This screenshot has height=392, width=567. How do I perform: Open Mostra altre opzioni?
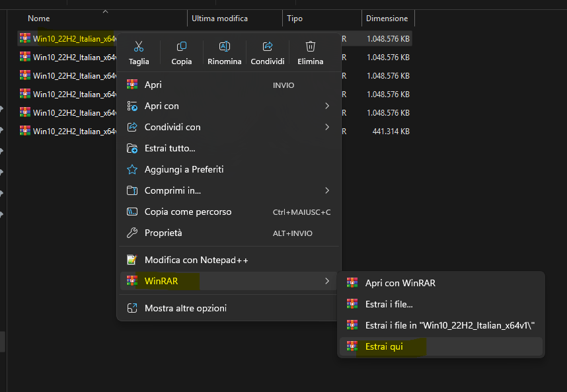[186, 308]
